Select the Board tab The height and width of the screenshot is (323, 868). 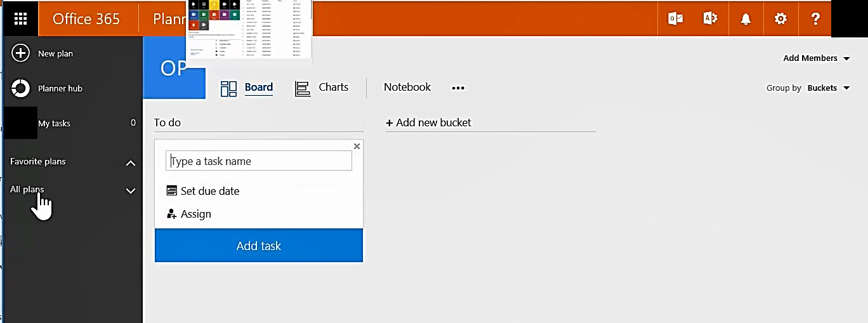point(247,88)
